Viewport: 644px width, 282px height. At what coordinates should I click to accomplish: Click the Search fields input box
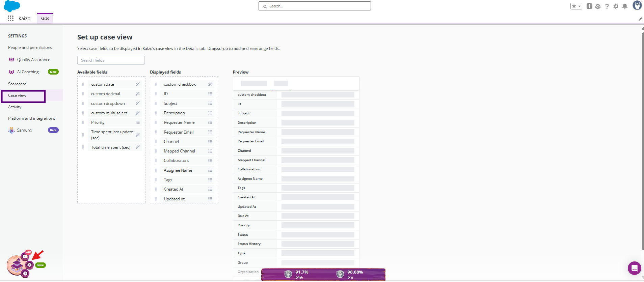(x=111, y=60)
